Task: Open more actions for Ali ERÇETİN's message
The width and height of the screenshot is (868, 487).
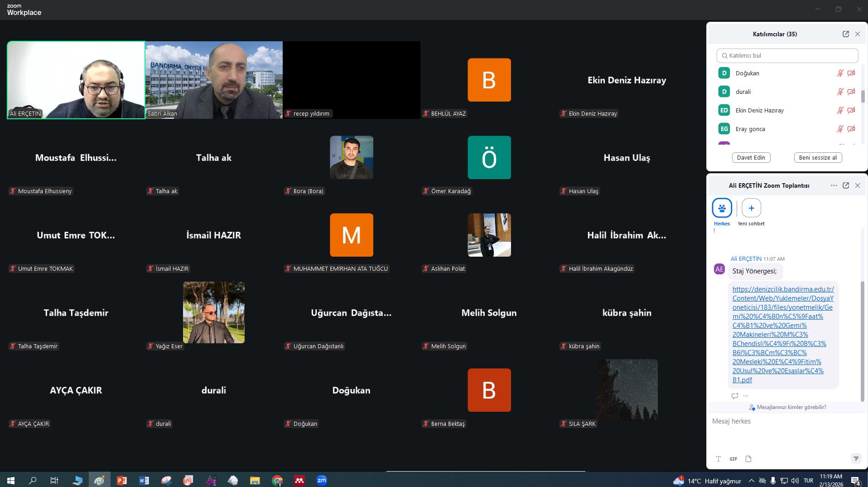Action: point(746,396)
